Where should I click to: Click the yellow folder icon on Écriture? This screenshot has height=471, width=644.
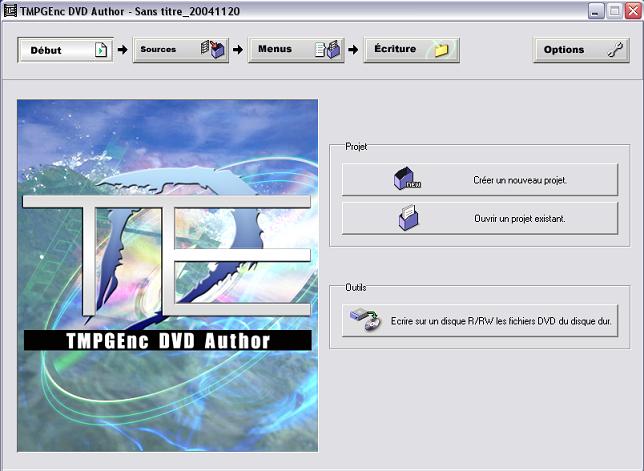[x=441, y=50]
